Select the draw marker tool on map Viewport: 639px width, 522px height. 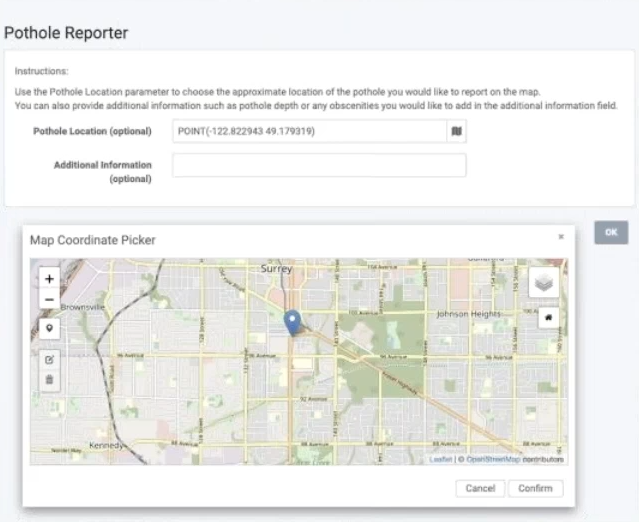tap(49, 327)
